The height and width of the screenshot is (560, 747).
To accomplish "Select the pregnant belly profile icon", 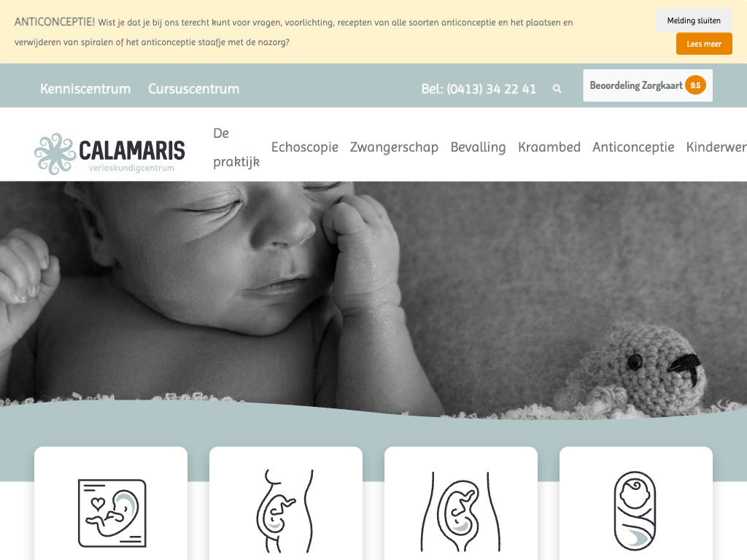I will (x=285, y=511).
